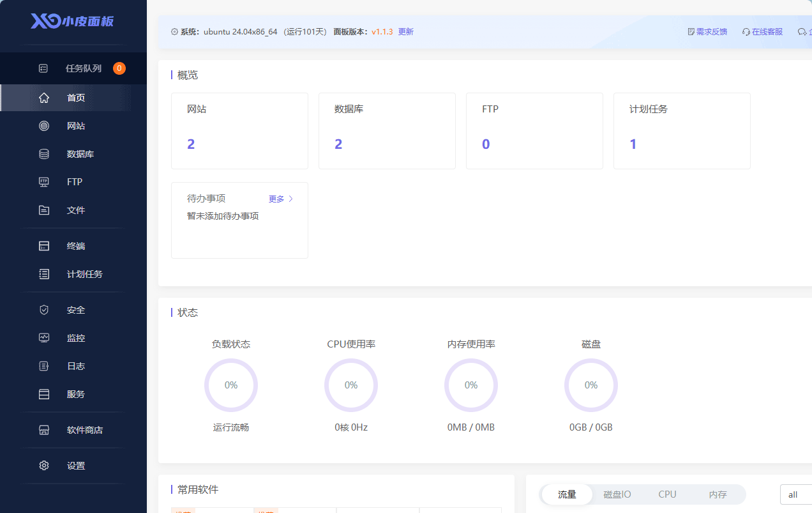Open the FTP overview card showing 0

click(x=534, y=131)
